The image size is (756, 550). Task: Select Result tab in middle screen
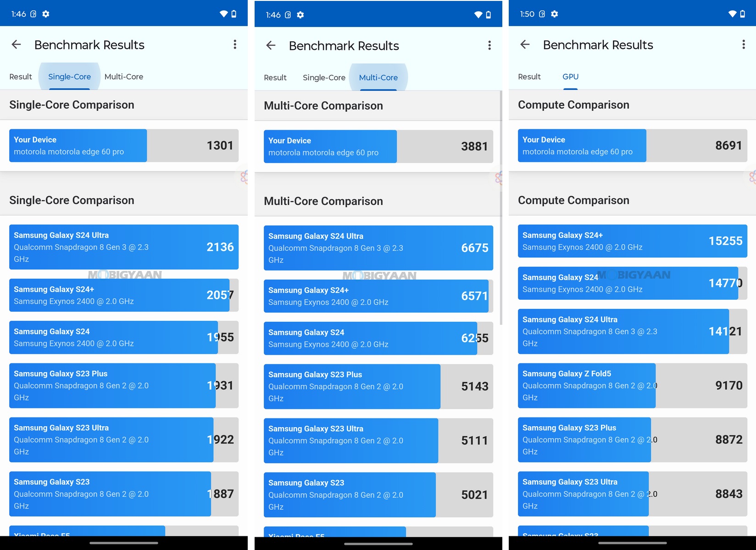[275, 77]
